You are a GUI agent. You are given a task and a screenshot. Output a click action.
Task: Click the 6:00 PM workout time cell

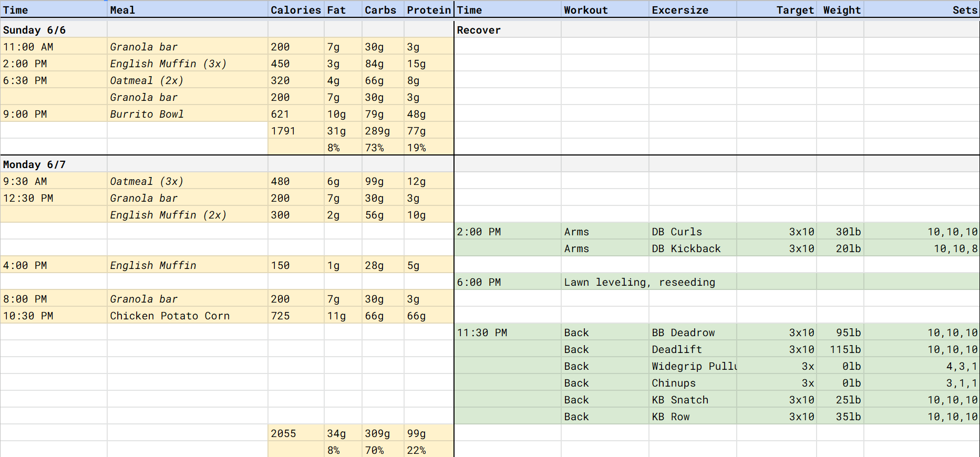pyautogui.click(x=508, y=282)
